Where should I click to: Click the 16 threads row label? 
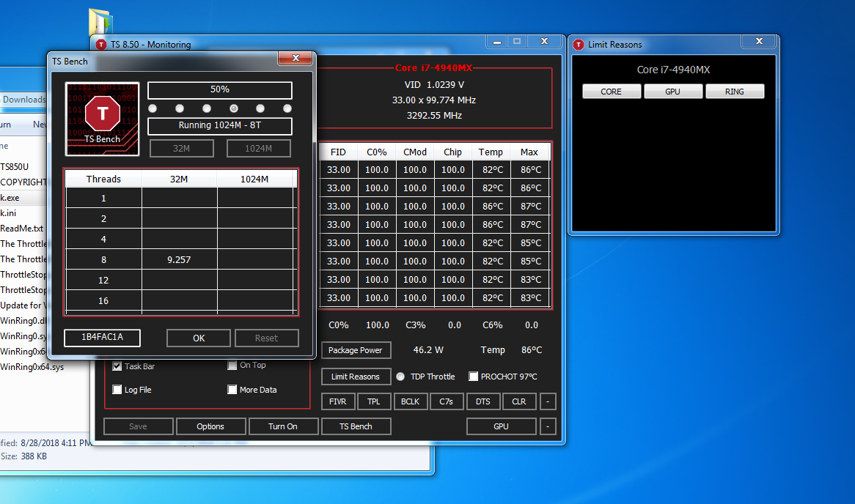103,301
